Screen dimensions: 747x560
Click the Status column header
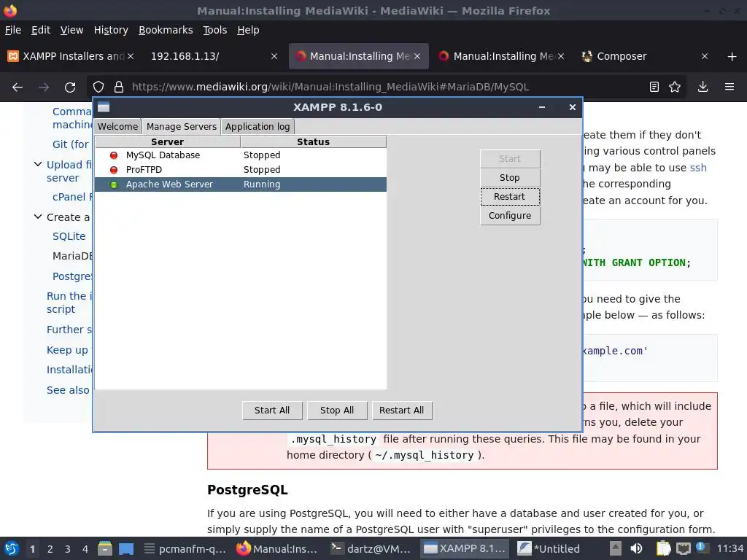313,142
